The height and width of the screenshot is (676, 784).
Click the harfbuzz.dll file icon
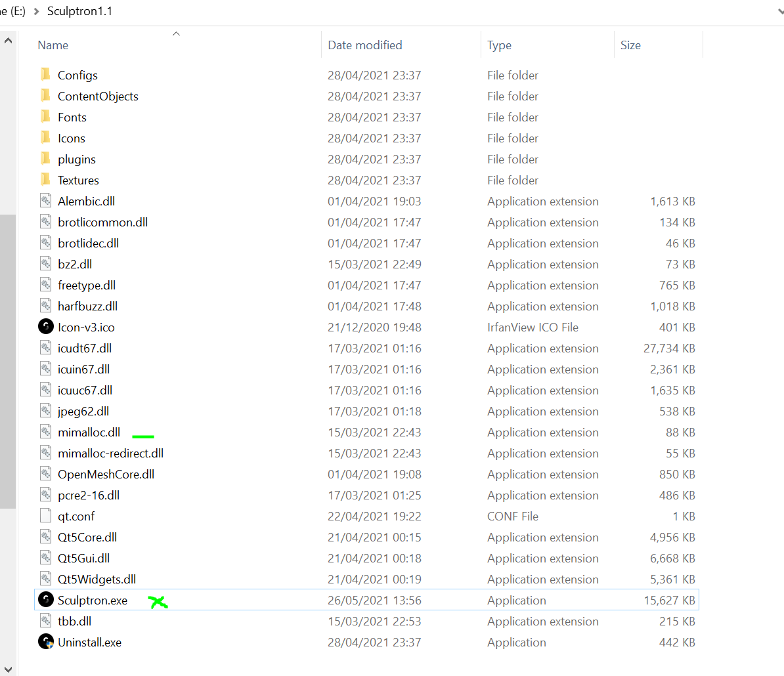click(45, 306)
